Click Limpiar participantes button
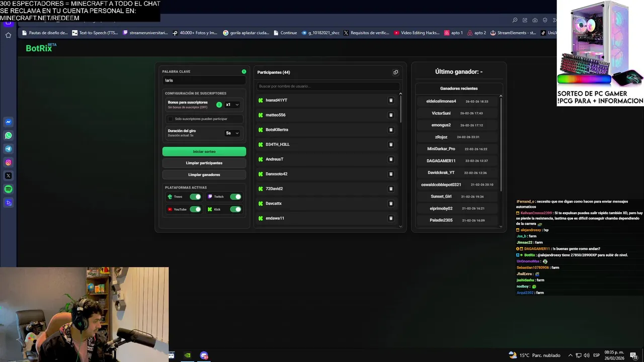 tap(204, 163)
